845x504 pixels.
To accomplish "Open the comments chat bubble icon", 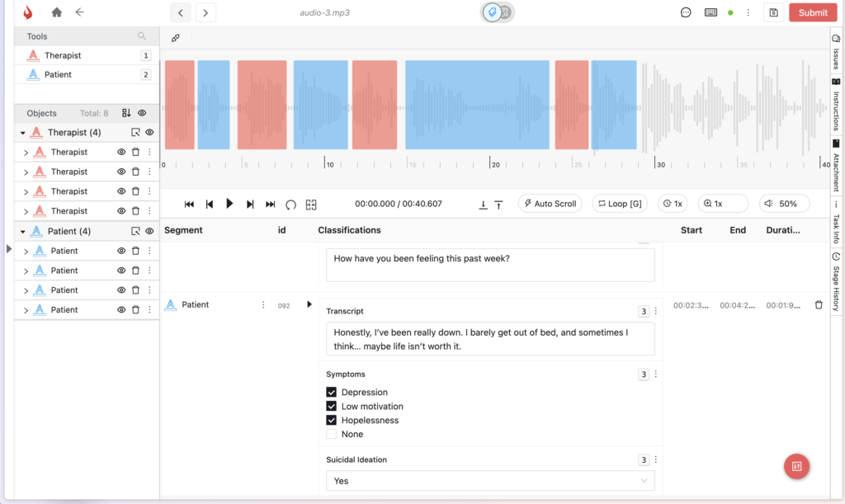I will tap(686, 12).
